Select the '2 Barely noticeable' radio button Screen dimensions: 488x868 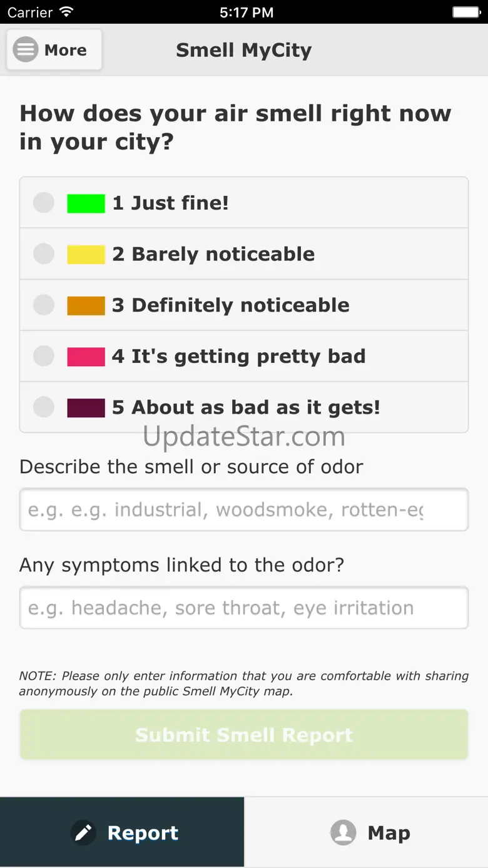coord(44,254)
